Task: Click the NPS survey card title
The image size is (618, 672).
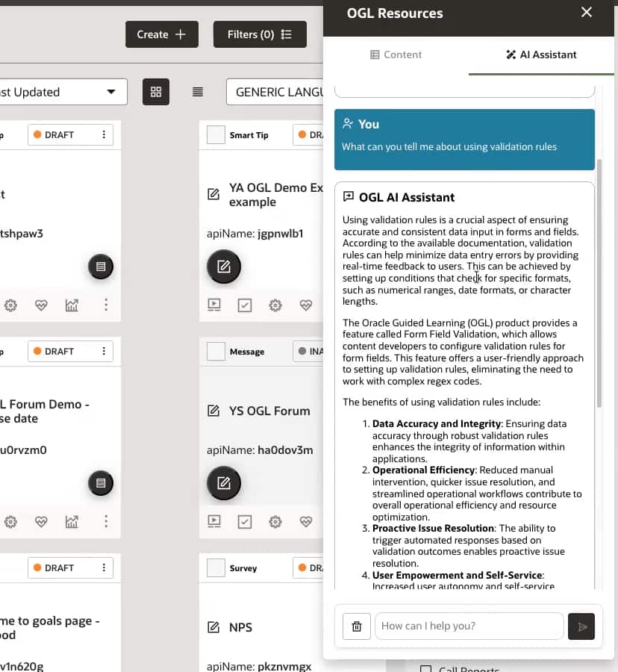Action: point(240,627)
